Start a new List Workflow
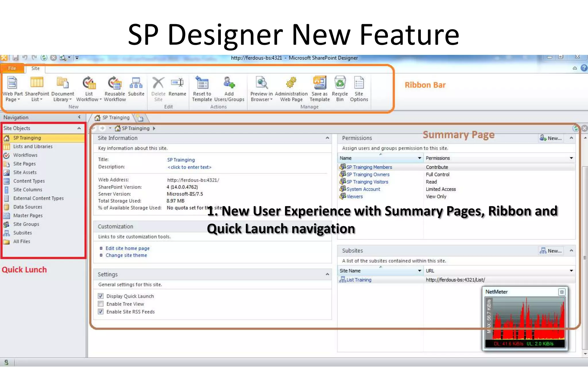 coord(89,89)
